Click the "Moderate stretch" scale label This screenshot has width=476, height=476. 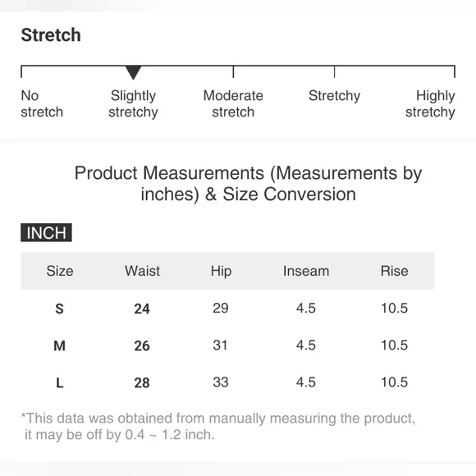233,104
